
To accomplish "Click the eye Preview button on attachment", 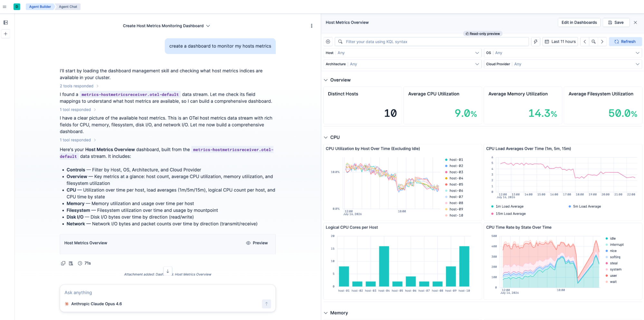I will (x=257, y=243).
